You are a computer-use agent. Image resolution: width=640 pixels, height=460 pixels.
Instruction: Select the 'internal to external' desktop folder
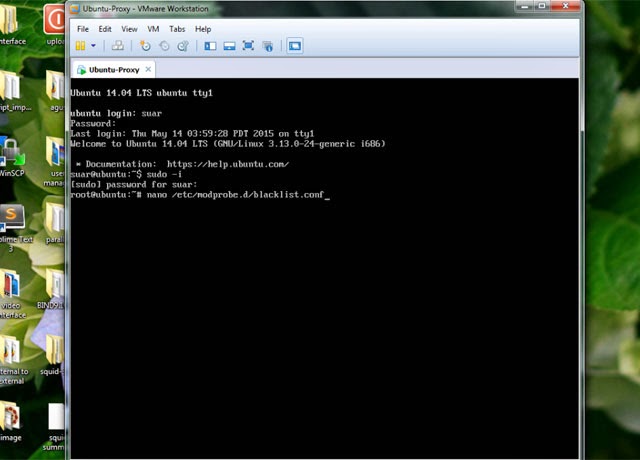[13, 360]
